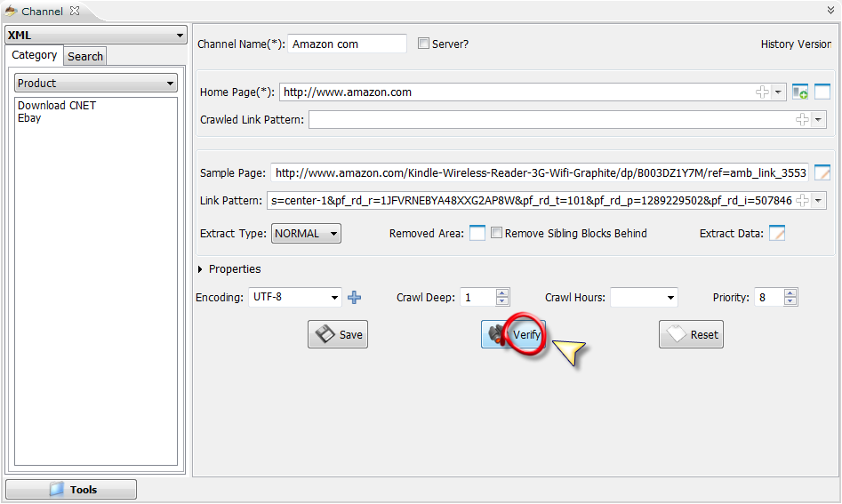Select the Category tab

pyautogui.click(x=35, y=55)
